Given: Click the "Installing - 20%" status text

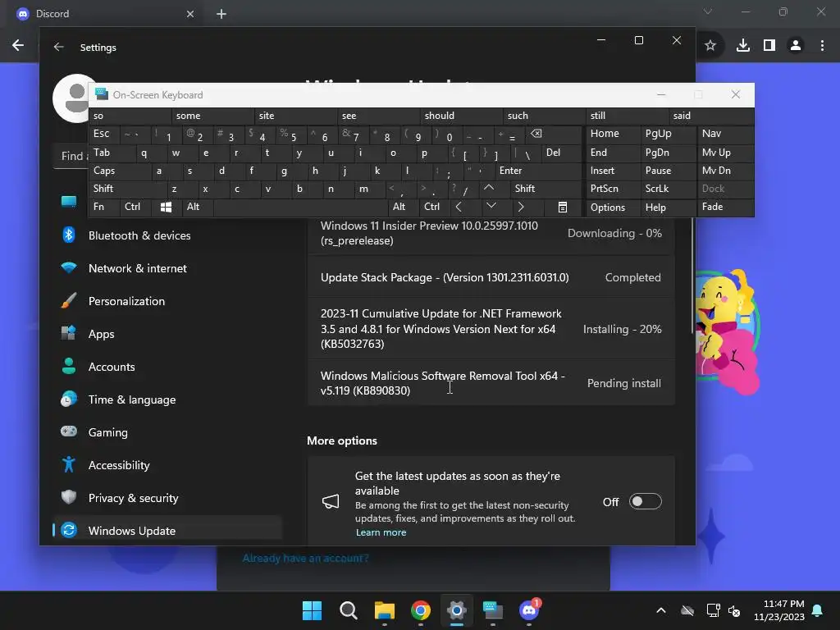Looking at the screenshot, I should pos(622,329).
